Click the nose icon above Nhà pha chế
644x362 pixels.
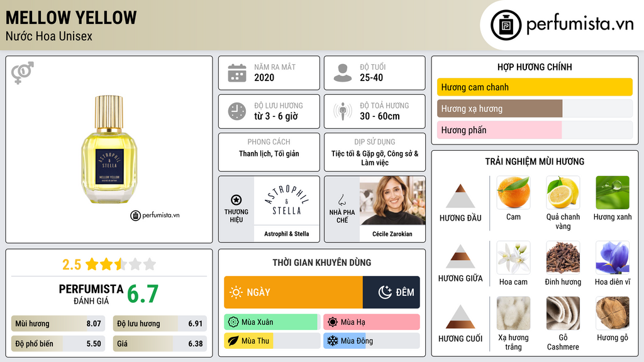pyautogui.click(x=341, y=200)
